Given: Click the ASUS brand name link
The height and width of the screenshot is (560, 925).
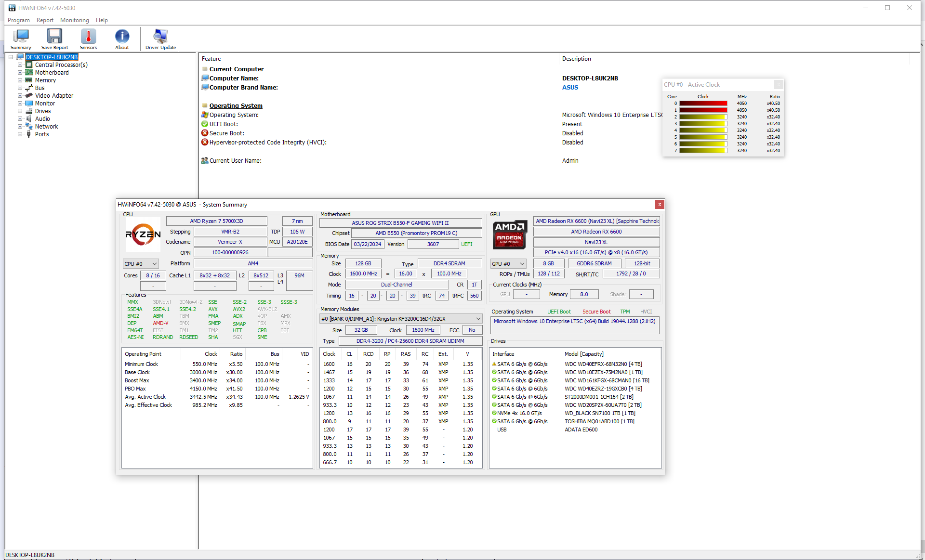Looking at the screenshot, I should [570, 88].
